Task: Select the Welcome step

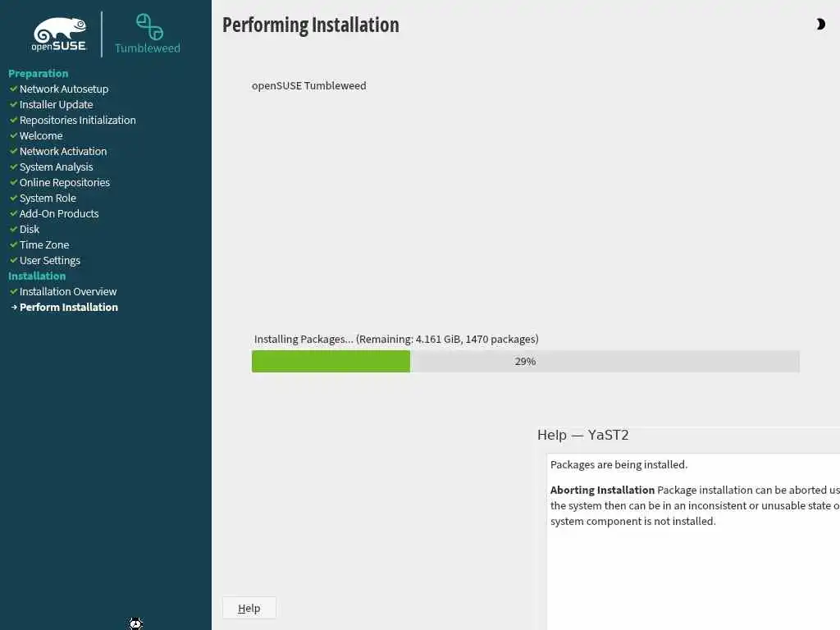Action: (41, 135)
